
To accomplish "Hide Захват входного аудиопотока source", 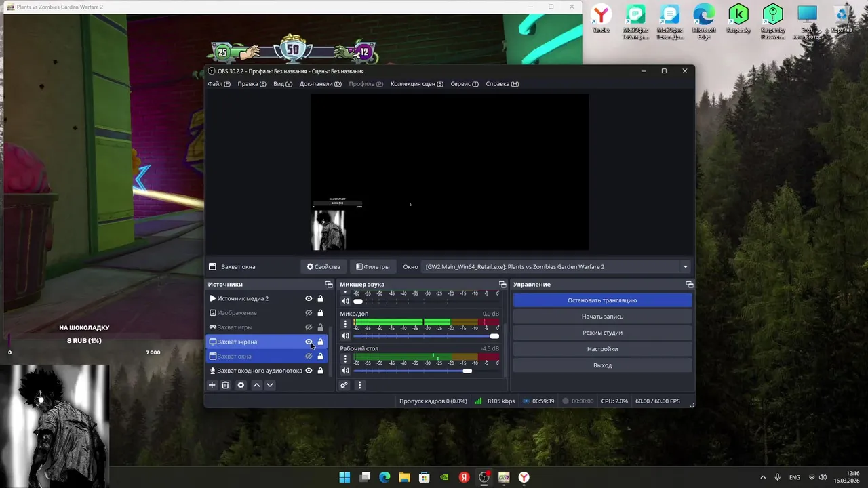I will tap(309, 371).
